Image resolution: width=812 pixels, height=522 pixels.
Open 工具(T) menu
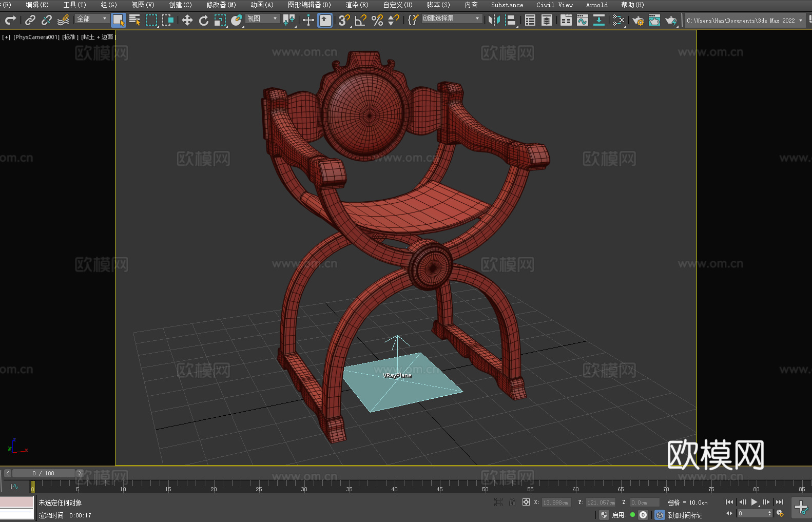(75, 5)
